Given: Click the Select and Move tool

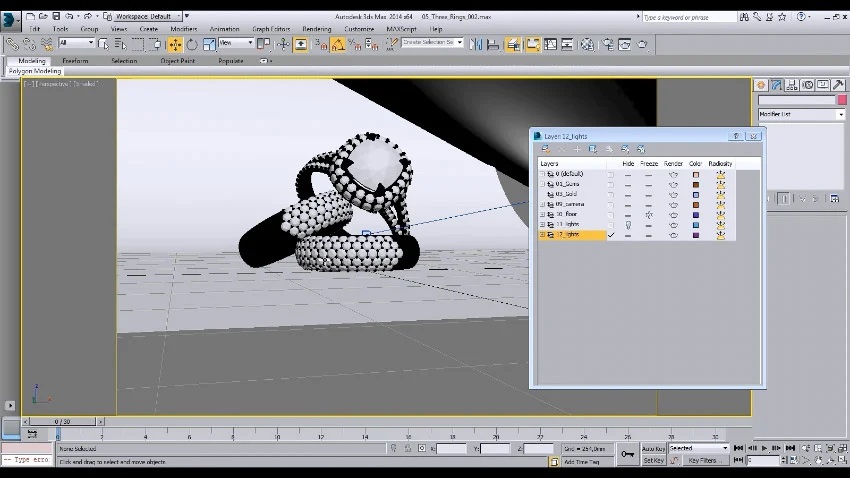Looking at the screenshot, I should [x=174, y=44].
